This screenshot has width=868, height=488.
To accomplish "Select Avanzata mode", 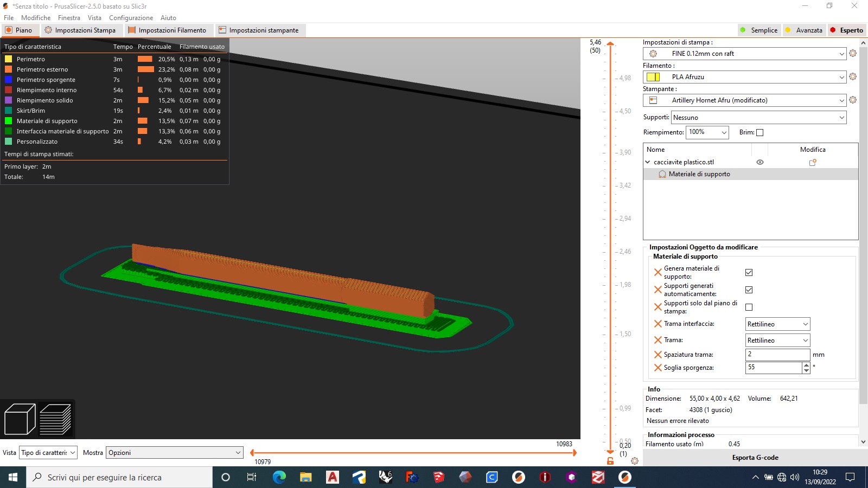I will click(x=804, y=30).
